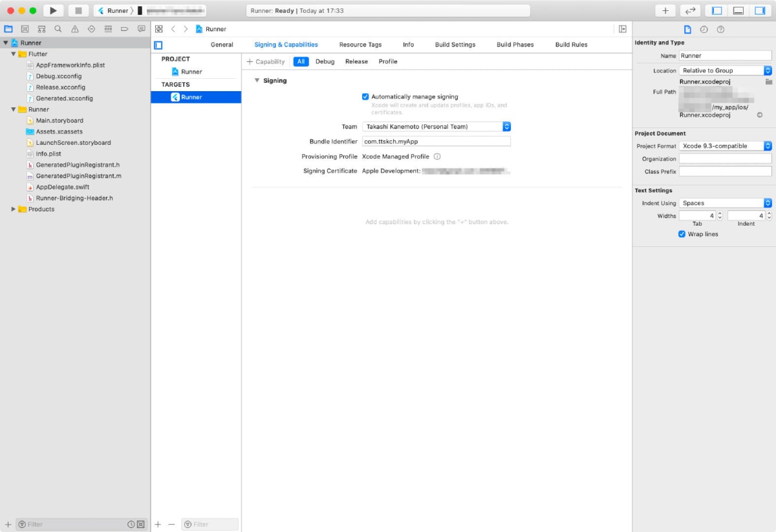Toggle the project and targets list sidebar
Image resolution: width=776 pixels, height=532 pixels.
(x=158, y=45)
